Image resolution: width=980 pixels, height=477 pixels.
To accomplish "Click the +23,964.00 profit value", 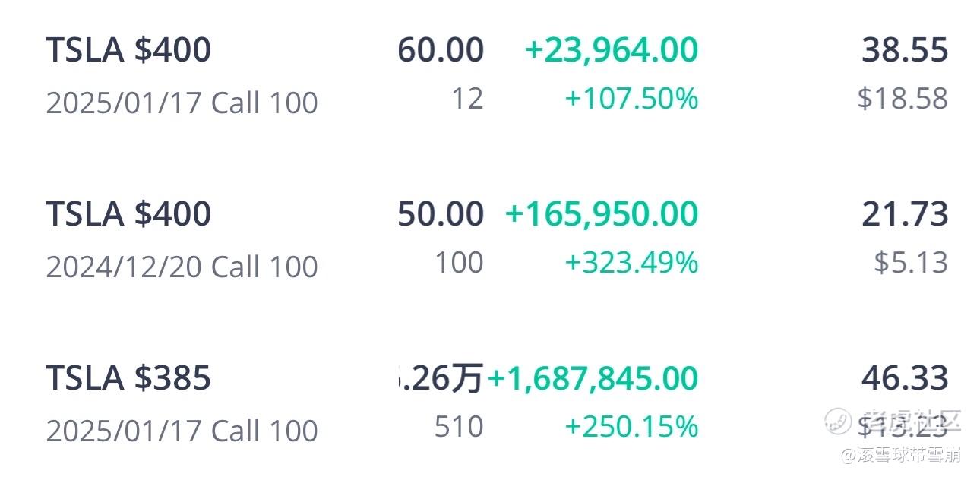I will tap(611, 51).
